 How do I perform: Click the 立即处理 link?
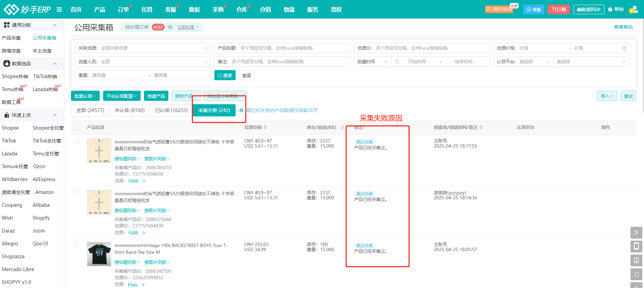(186, 27)
